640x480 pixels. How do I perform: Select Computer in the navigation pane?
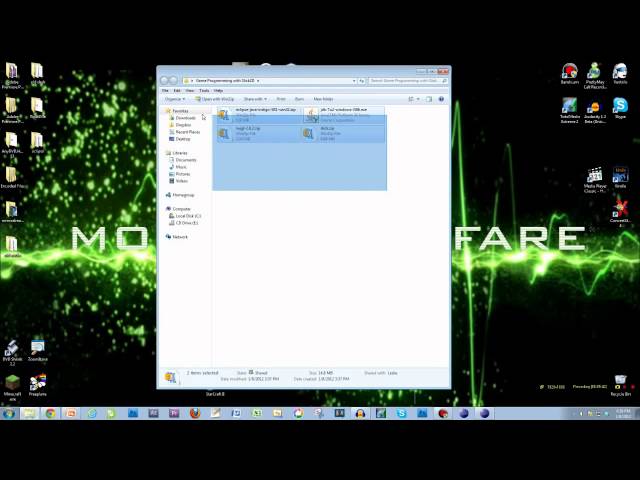coord(181,209)
